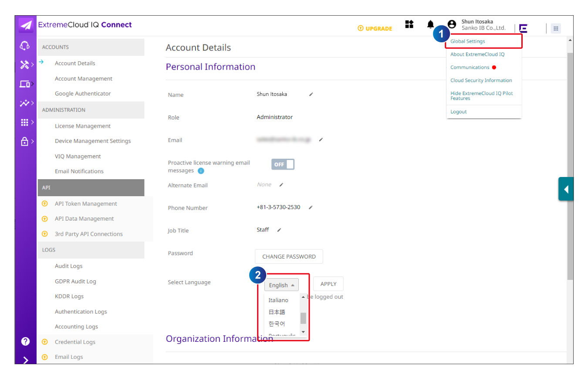This screenshot has width=588, height=378.
Task: Choose 日本語 from language list
Action: 277,312
